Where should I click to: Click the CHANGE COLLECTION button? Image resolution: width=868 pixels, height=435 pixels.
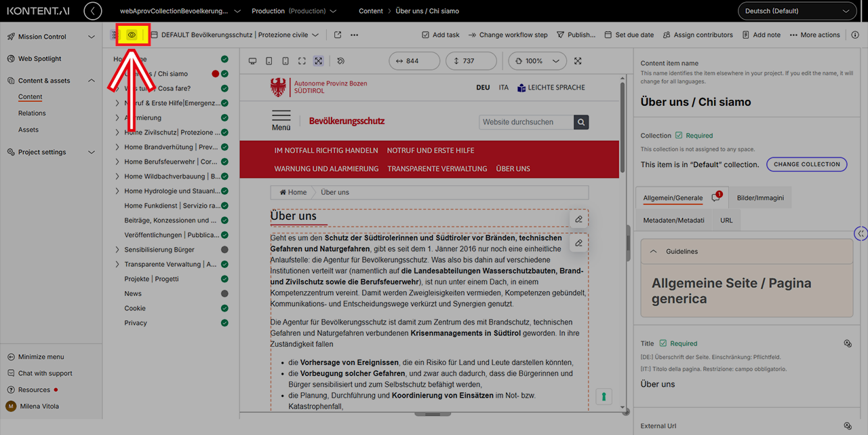point(806,164)
